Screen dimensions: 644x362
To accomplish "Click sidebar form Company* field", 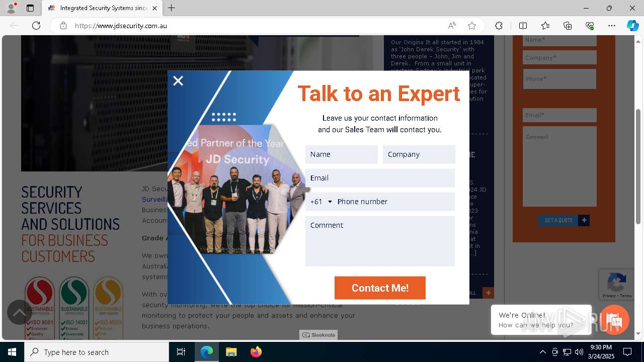I will point(559,57).
